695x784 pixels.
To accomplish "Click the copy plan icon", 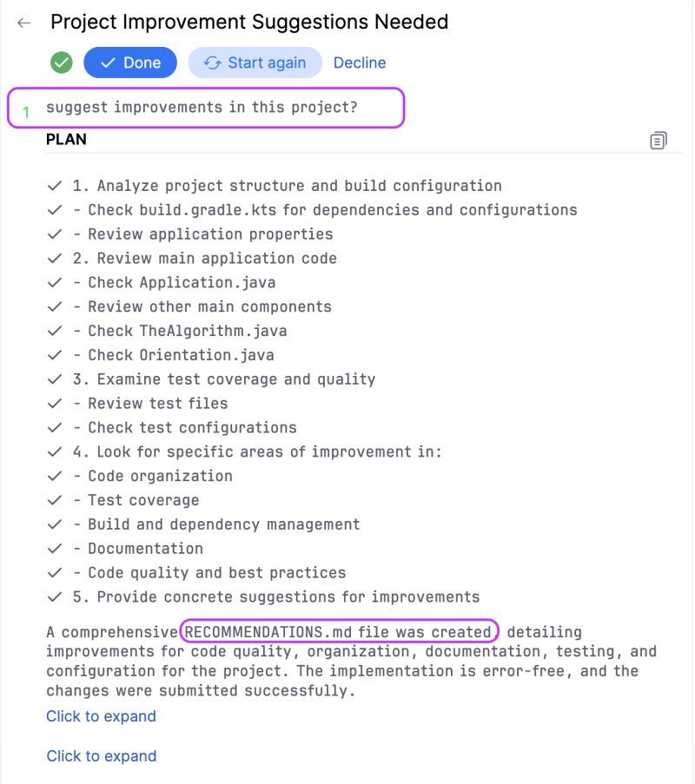I will click(x=659, y=140).
